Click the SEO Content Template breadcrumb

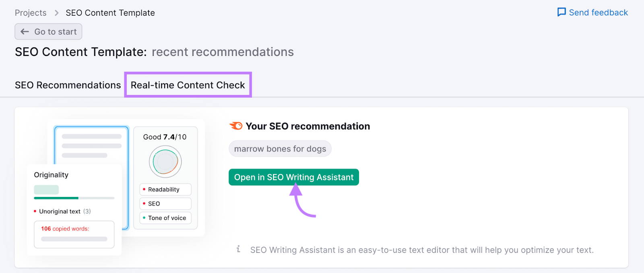(x=110, y=12)
